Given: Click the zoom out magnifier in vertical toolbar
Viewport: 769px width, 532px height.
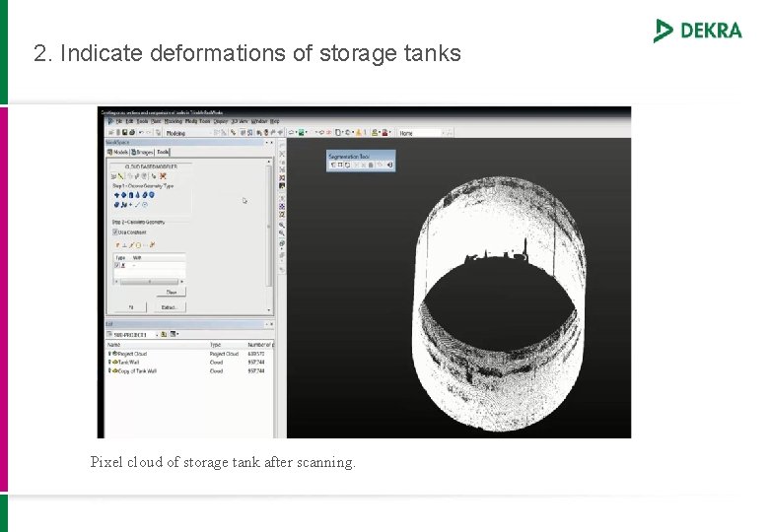Looking at the screenshot, I should [x=282, y=233].
